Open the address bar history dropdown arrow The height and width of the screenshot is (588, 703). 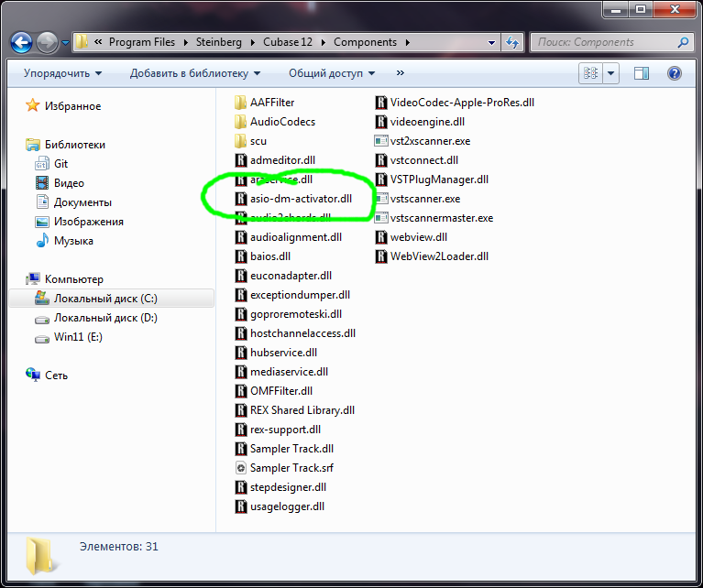(489, 42)
